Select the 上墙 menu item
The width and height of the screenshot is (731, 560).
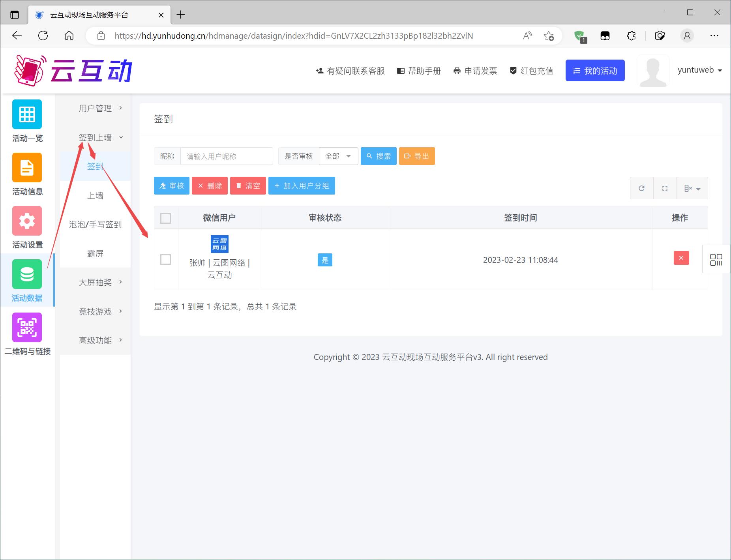pyautogui.click(x=96, y=196)
